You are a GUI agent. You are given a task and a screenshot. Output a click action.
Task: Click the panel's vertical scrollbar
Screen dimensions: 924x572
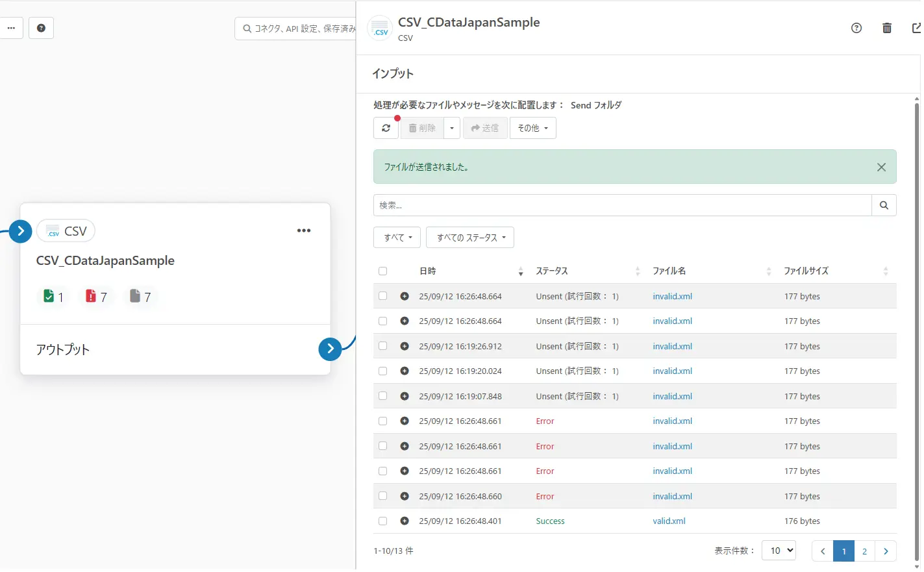click(x=917, y=331)
